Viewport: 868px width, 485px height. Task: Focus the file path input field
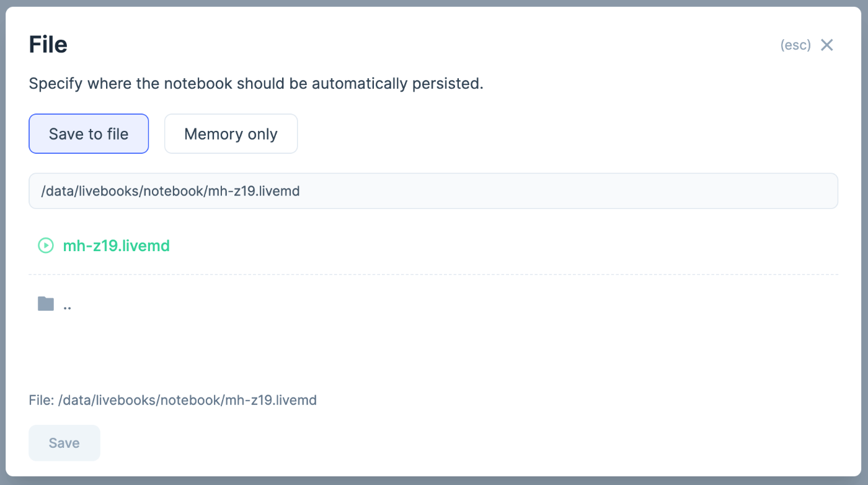433,191
